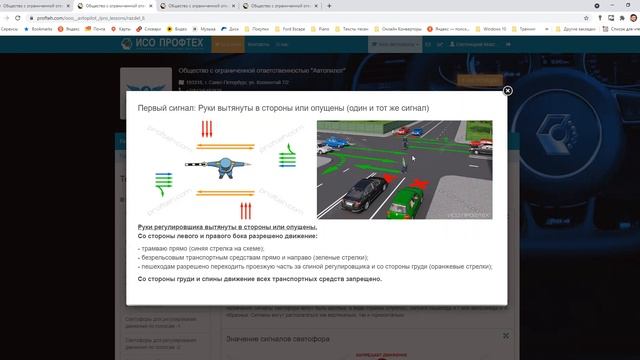
Task: Click the 3D intersection illustration
Action: pos(404,170)
